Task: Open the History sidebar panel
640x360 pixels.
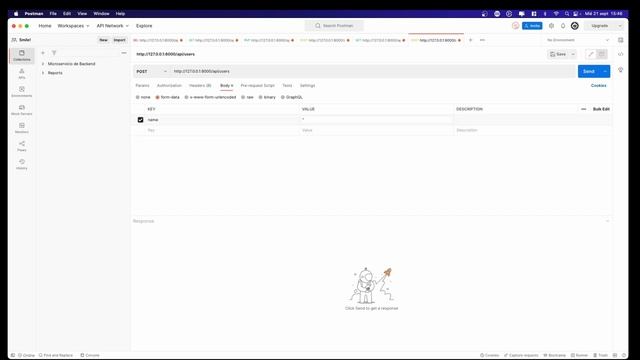Action: pyautogui.click(x=22, y=164)
